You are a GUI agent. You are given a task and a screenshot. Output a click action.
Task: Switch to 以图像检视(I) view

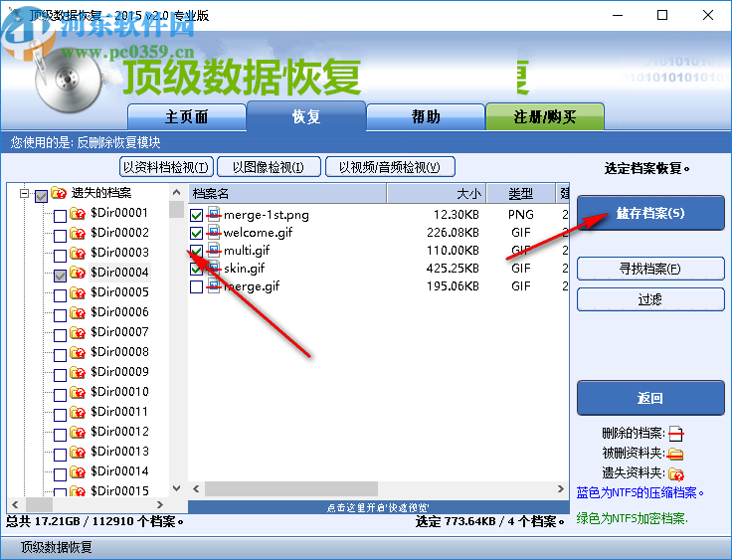[269, 167]
